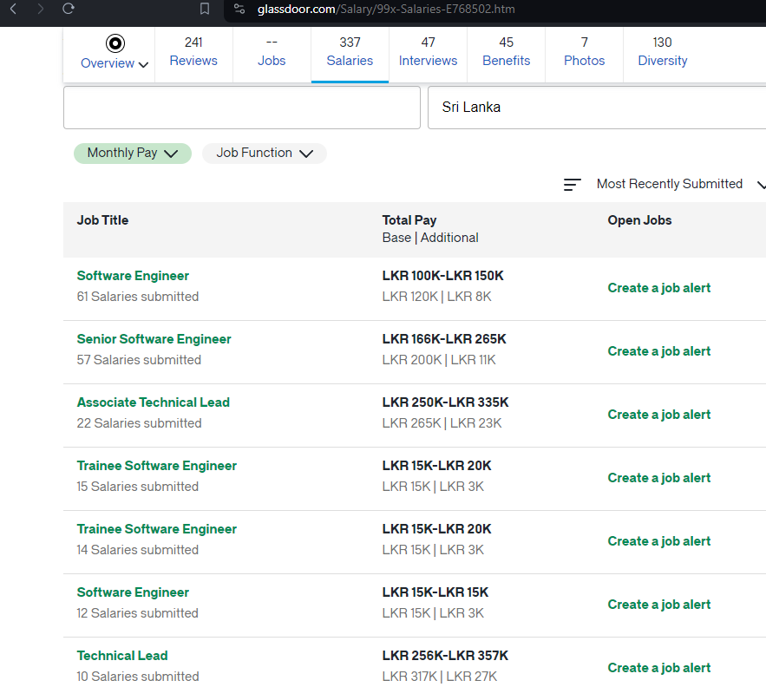Open Most Recently Submitted sort dropdown
766x700 pixels.
point(681,184)
